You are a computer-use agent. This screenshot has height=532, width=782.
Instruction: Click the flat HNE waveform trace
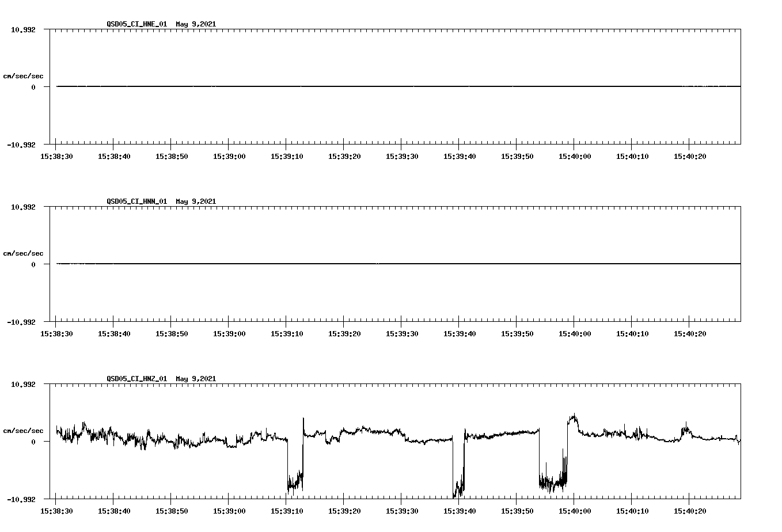tap(346, 87)
